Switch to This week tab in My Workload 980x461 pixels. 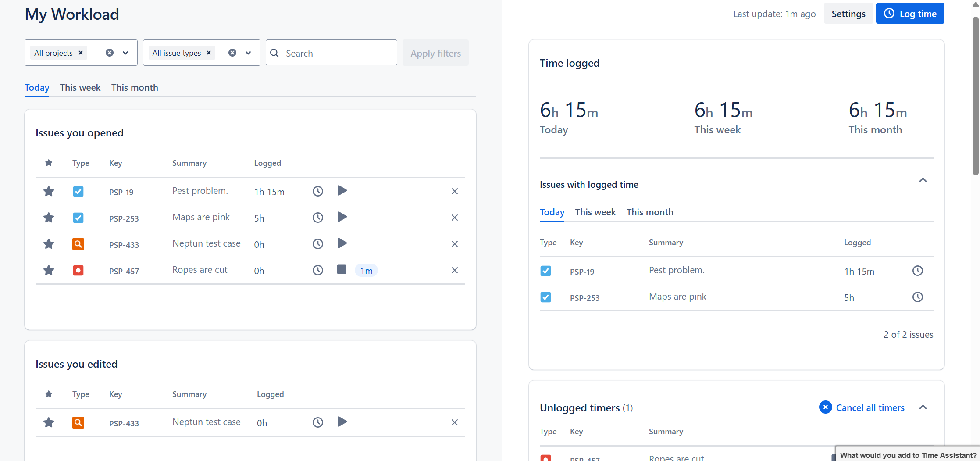click(80, 87)
